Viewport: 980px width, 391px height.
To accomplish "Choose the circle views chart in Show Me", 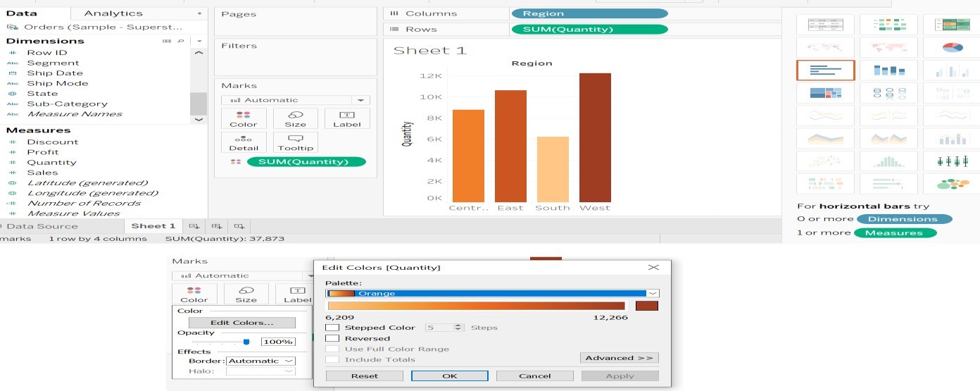I will pyautogui.click(x=890, y=92).
